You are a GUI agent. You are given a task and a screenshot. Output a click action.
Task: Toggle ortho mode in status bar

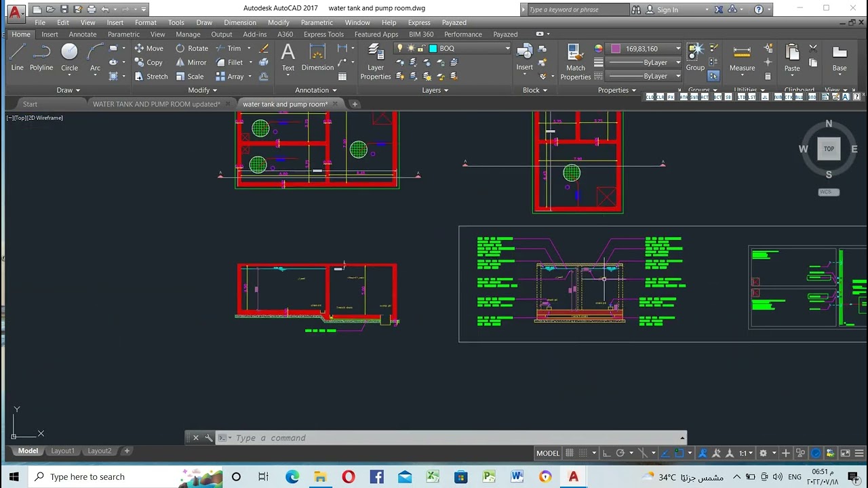pyautogui.click(x=606, y=453)
